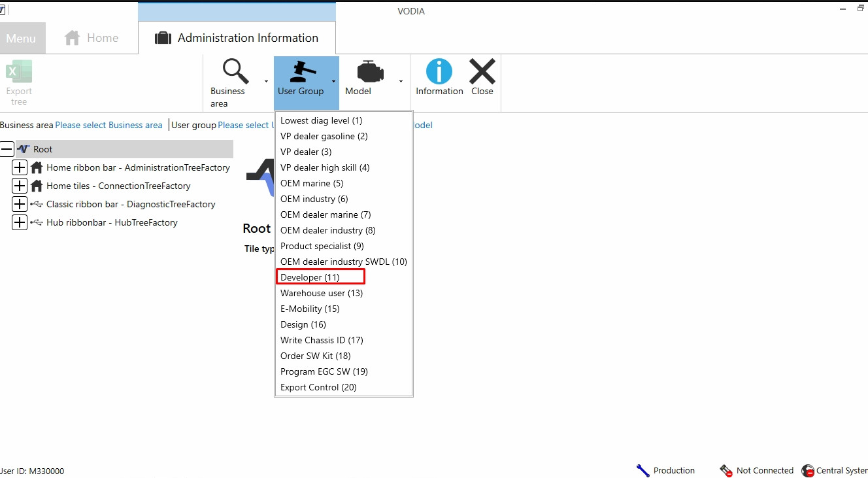Viewport: 868px width, 478px height.
Task: Collapse the Root tree node
Action: [8, 149]
